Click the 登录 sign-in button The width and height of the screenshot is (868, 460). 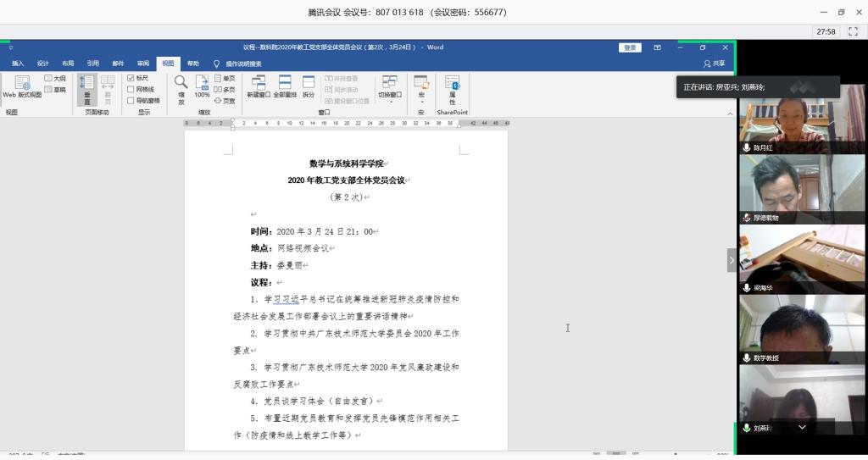point(630,48)
